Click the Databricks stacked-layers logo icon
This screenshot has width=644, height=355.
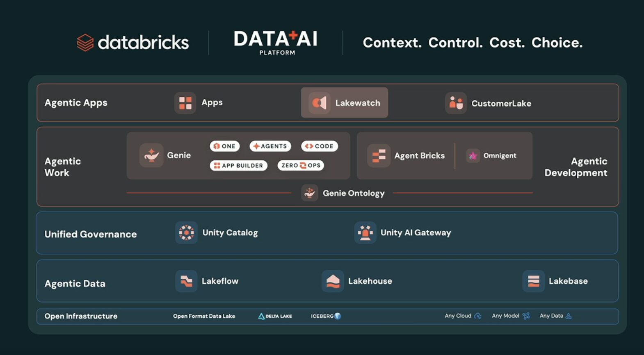(x=85, y=43)
